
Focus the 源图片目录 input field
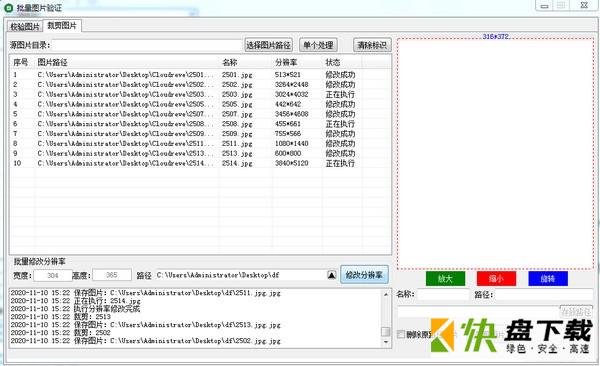[147, 45]
